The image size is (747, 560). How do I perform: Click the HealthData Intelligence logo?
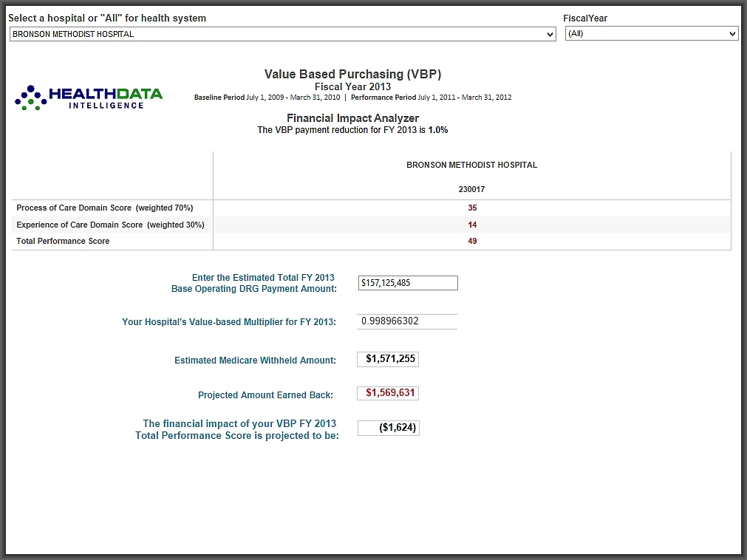pyautogui.click(x=89, y=98)
